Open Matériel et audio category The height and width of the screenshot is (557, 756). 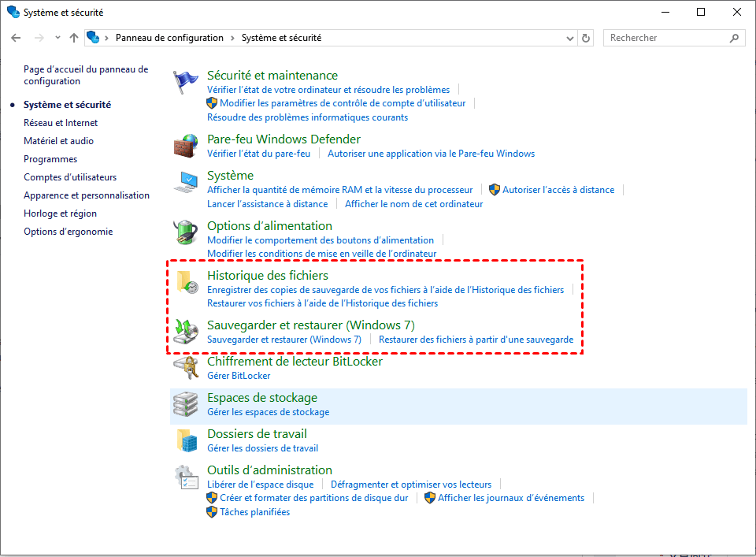pos(59,141)
